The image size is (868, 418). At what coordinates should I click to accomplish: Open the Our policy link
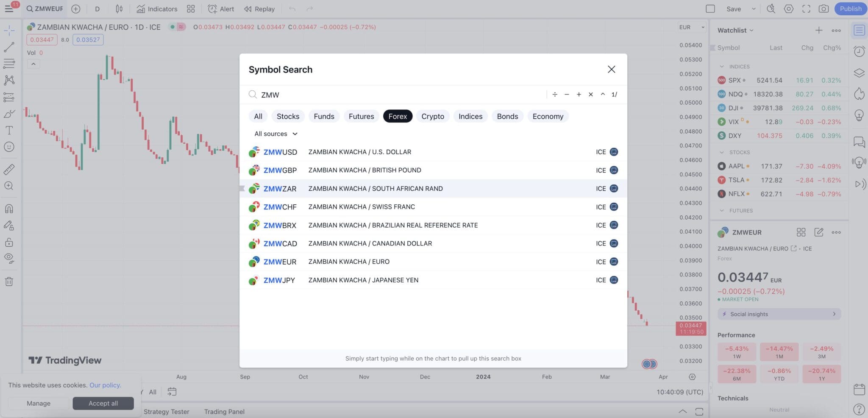(105, 385)
